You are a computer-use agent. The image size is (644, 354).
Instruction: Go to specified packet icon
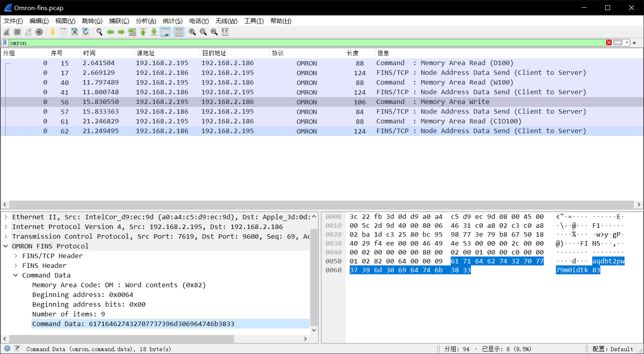[x=132, y=32]
